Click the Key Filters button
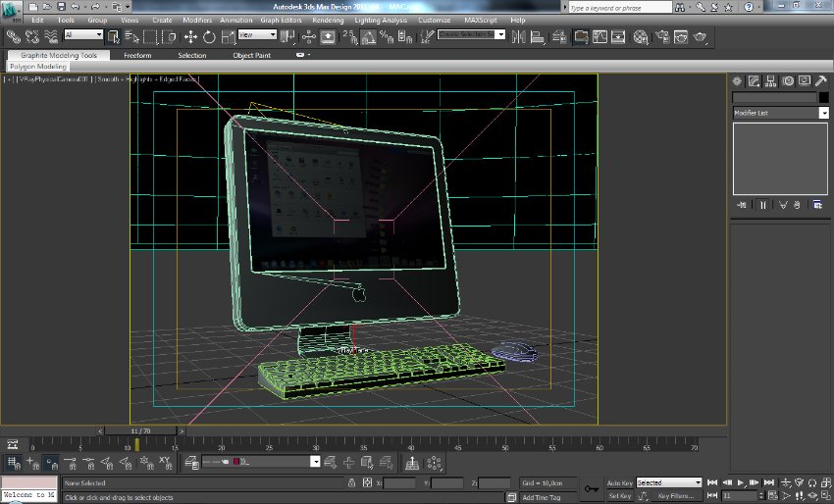The height and width of the screenshot is (504, 834). click(676, 496)
